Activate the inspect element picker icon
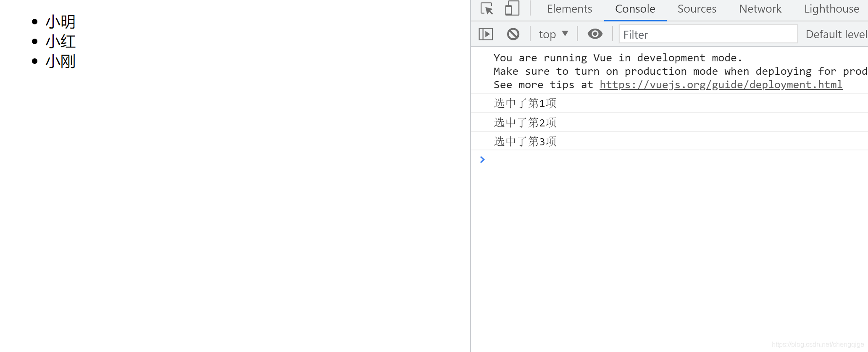 click(x=487, y=9)
